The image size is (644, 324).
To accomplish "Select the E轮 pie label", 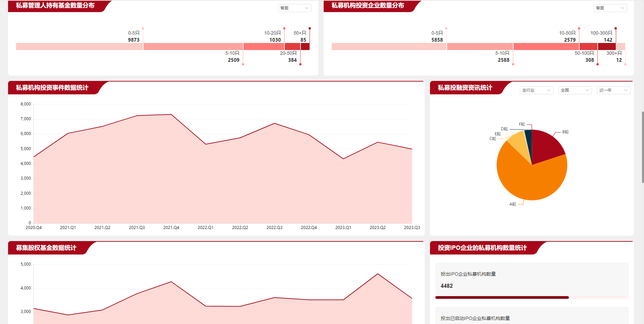I will (x=498, y=134).
